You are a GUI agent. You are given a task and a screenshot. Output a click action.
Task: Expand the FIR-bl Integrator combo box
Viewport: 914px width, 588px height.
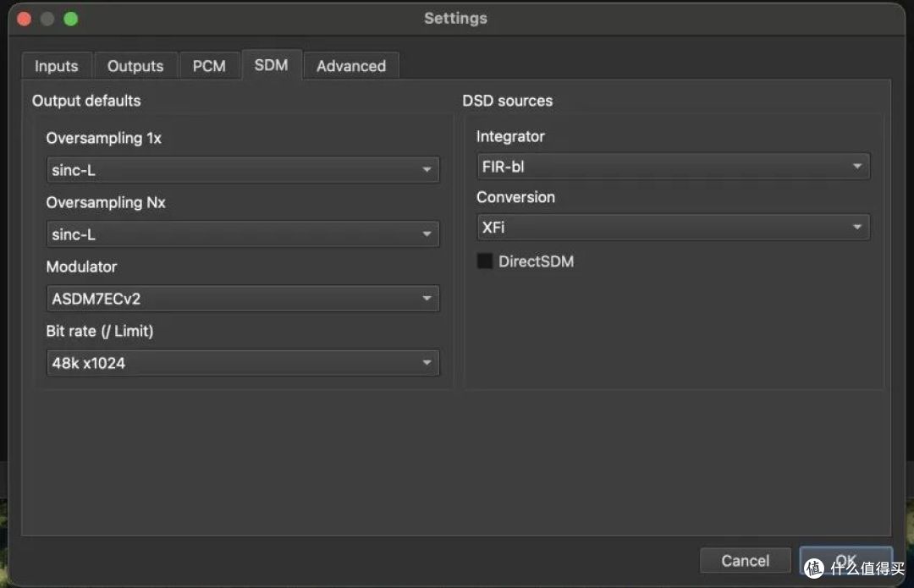(674, 167)
